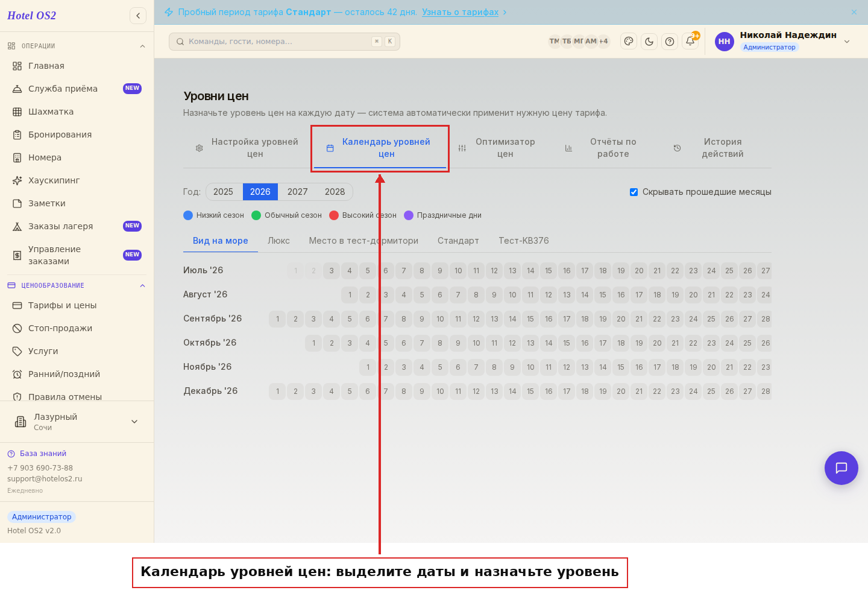Select Люкс room tab
This screenshot has width=868, height=602.
[x=278, y=241]
